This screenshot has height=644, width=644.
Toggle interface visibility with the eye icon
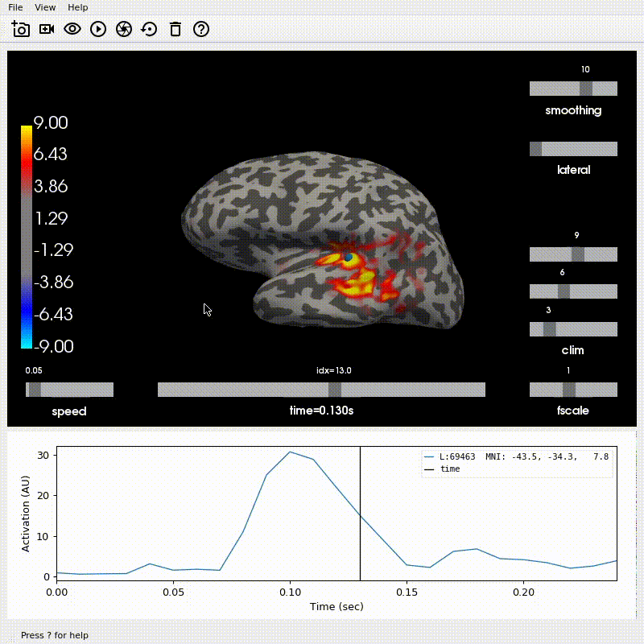[72, 29]
